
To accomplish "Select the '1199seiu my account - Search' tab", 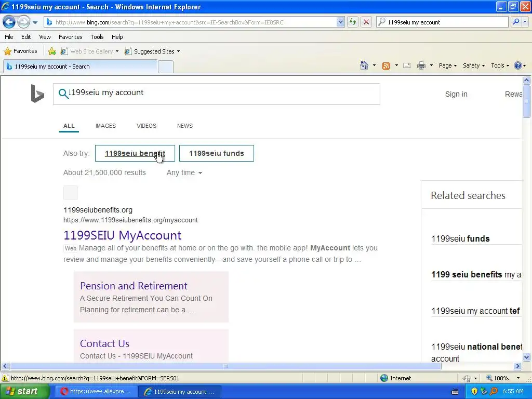I will pyautogui.click(x=81, y=66).
